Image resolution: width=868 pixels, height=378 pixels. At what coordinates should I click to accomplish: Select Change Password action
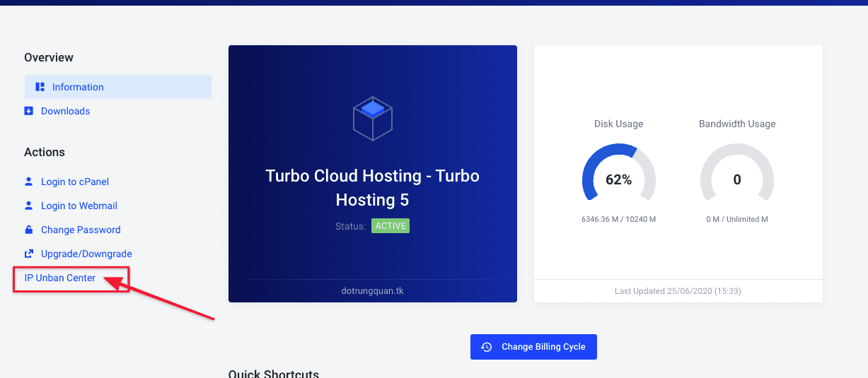tap(81, 230)
